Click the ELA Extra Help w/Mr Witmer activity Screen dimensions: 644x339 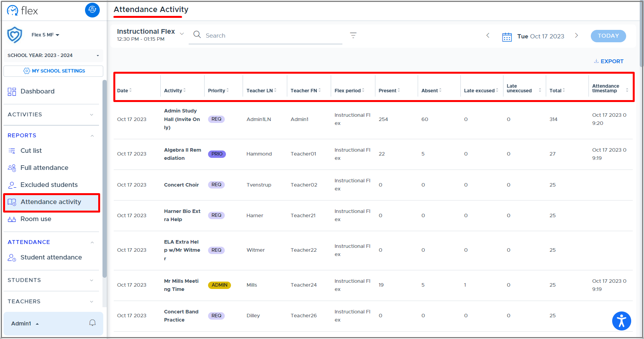tap(182, 250)
